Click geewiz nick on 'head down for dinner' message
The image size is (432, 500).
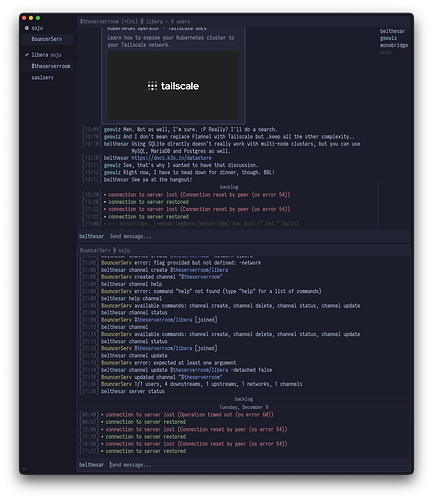tap(112, 172)
